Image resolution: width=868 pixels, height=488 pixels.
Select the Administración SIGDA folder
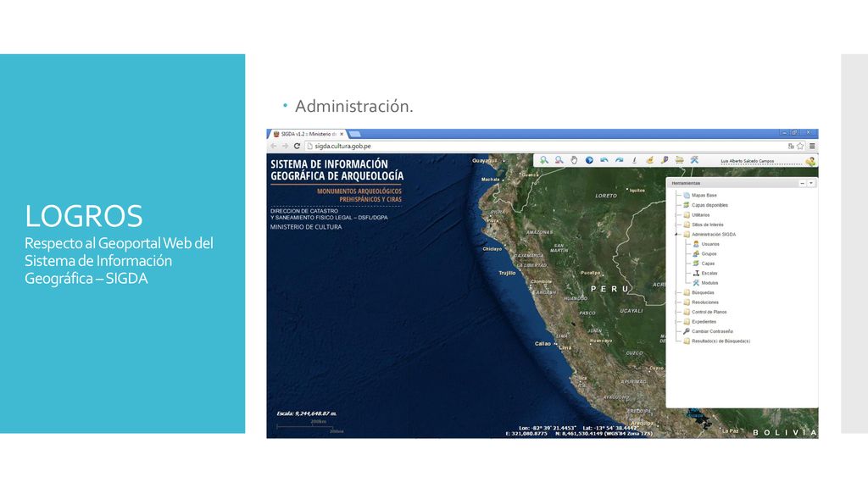pyautogui.click(x=714, y=235)
